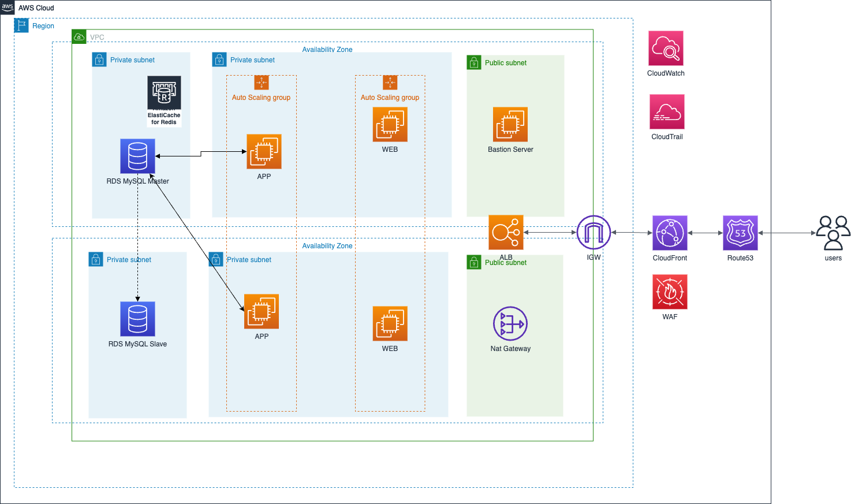Select the Region flag icon
This screenshot has width=851, height=504.
coord(21,25)
